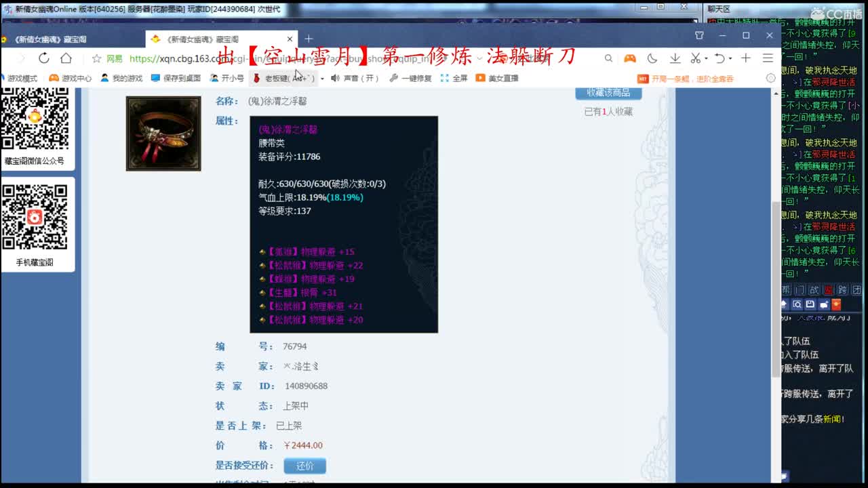Click the 聊天区 panel header in game
The width and height of the screenshot is (868, 488).
click(x=718, y=9)
